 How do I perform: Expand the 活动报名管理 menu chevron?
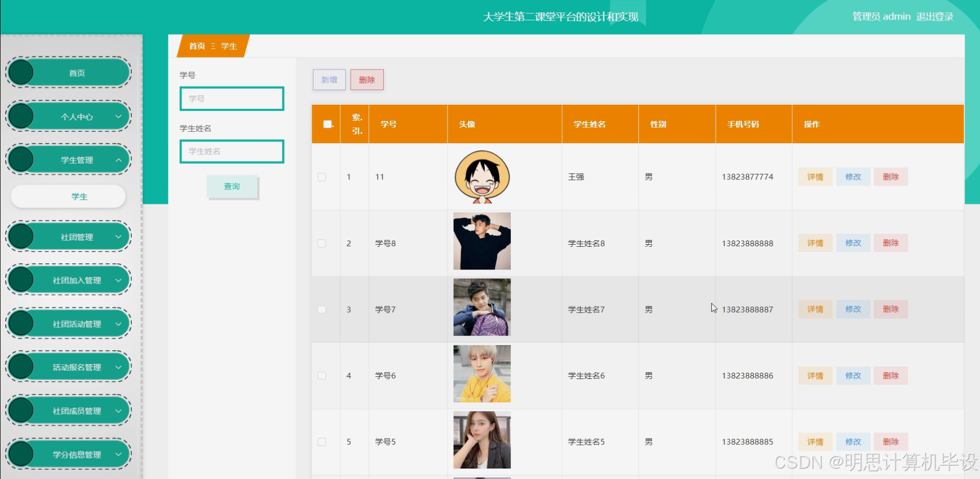pyautogui.click(x=118, y=367)
